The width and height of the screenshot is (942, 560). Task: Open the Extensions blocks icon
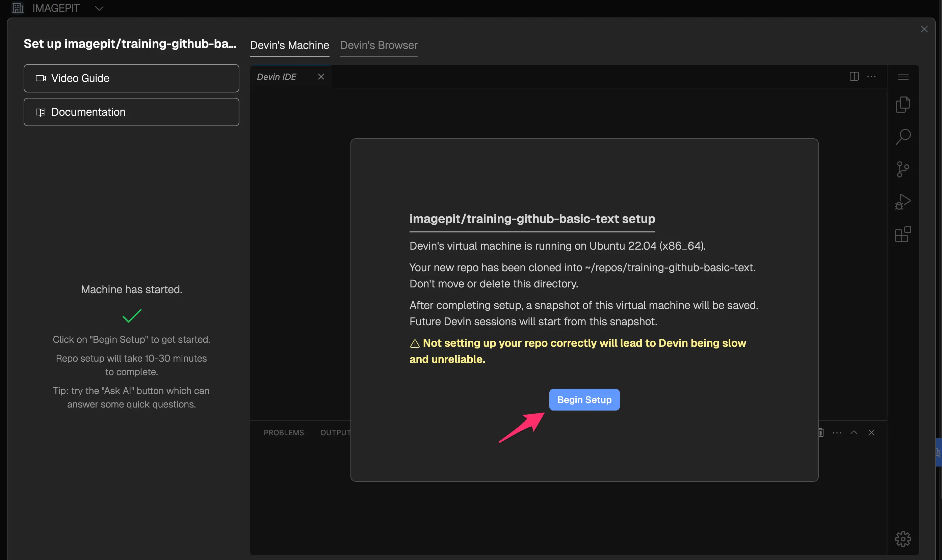point(903,234)
